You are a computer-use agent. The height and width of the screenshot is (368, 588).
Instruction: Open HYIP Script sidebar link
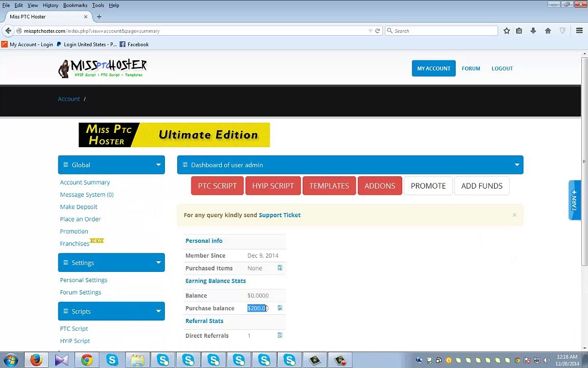click(75, 341)
